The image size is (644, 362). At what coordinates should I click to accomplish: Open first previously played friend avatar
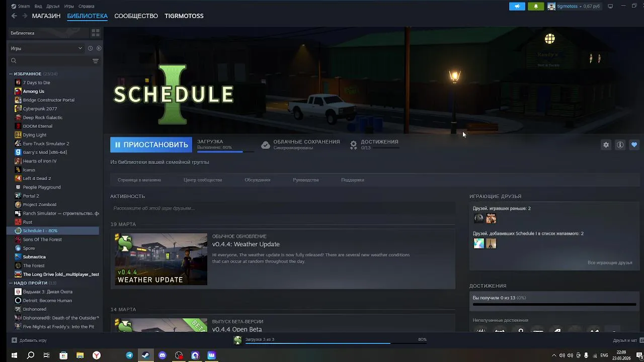(x=479, y=218)
